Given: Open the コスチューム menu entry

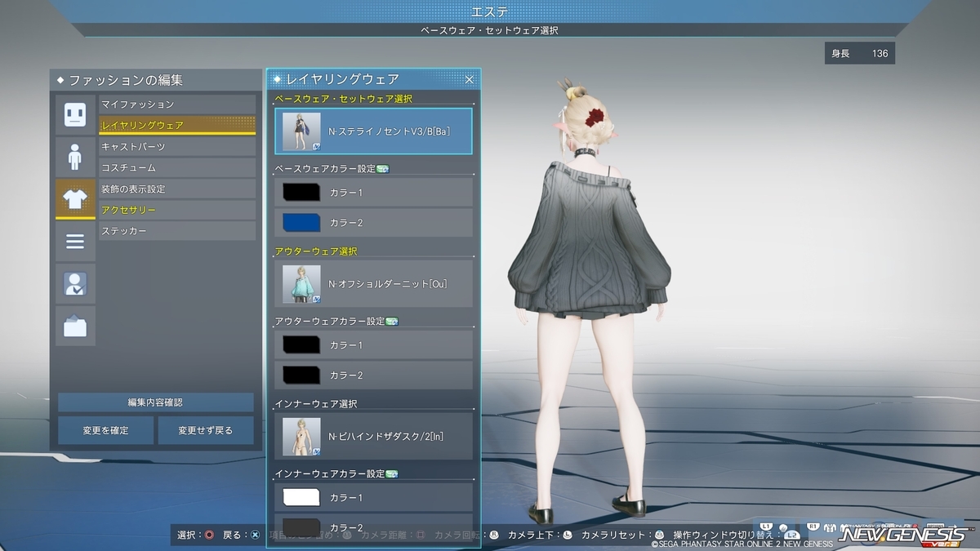Looking at the screenshot, I should click(177, 168).
